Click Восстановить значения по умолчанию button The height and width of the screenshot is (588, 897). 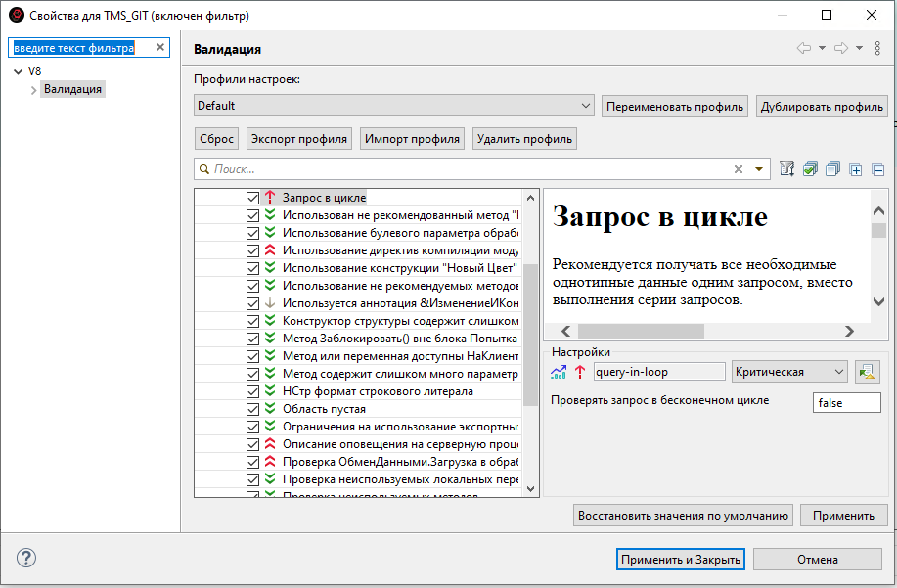pyautogui.click(x=683, y=516)
